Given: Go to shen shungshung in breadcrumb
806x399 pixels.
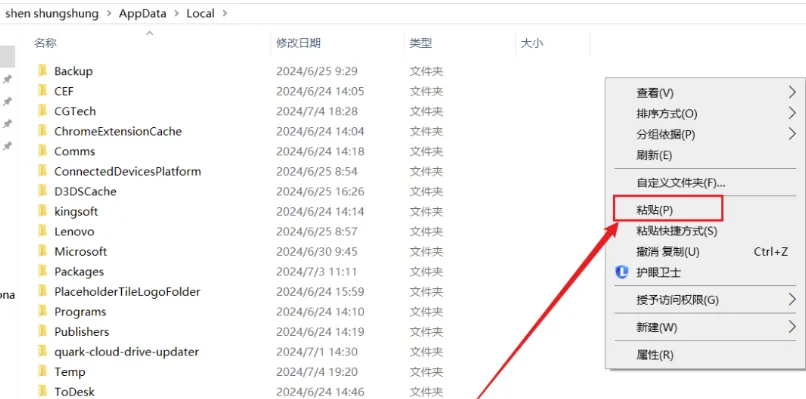Looking at the screenshot, I should pos(52,14).
